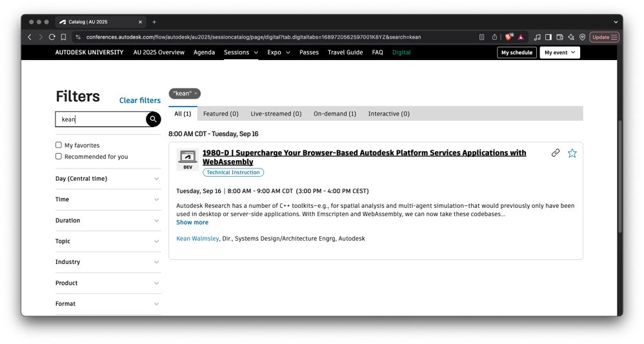Switch to the On-demand (1) tab
The height and width of the screenshot is (344, 644).
click(334, 114)
